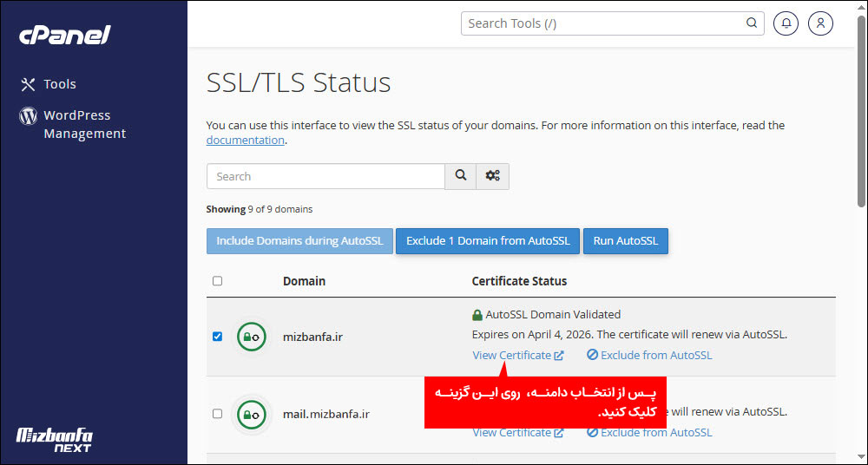Uncheck the mizbanfa.ir checkbox
868x465 pixels.
[217, 336]
